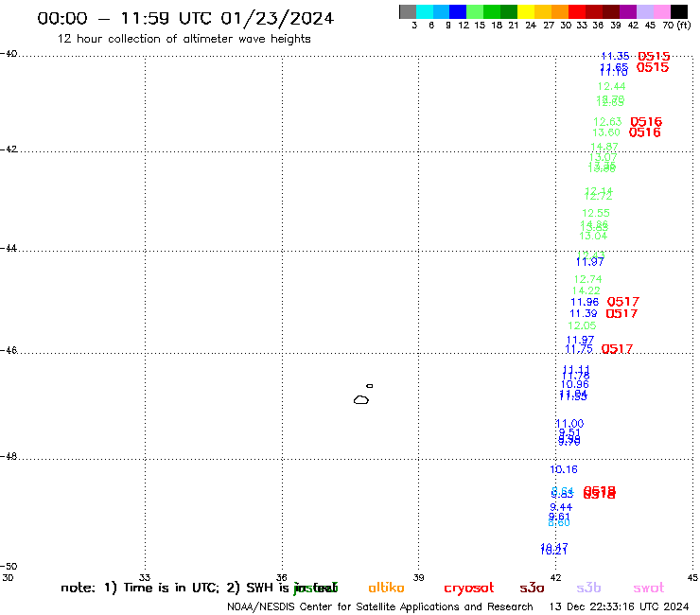Click the wave height value "11.96"
700x615 pixels.
coord(585,302)
